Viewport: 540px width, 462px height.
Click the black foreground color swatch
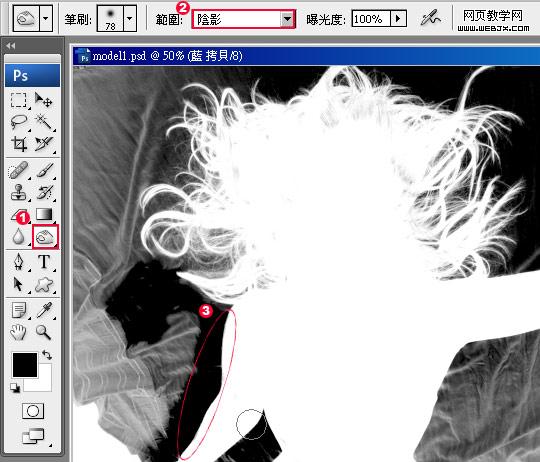25,365
